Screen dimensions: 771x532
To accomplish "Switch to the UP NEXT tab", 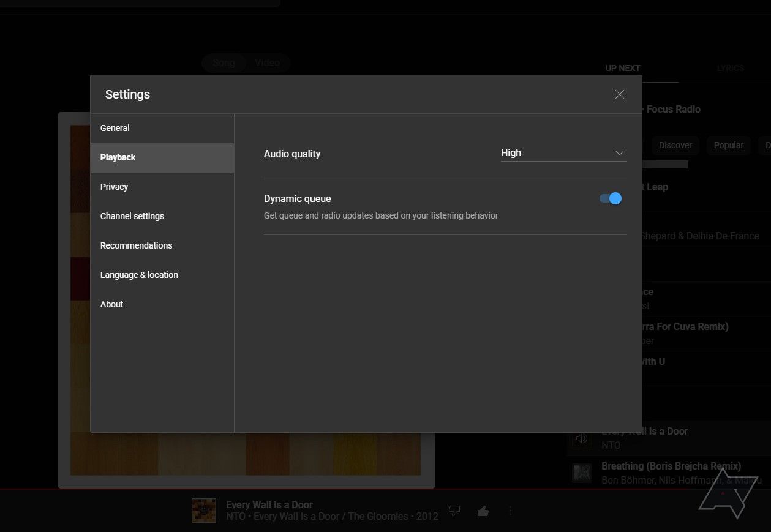I will click(623, 68).
